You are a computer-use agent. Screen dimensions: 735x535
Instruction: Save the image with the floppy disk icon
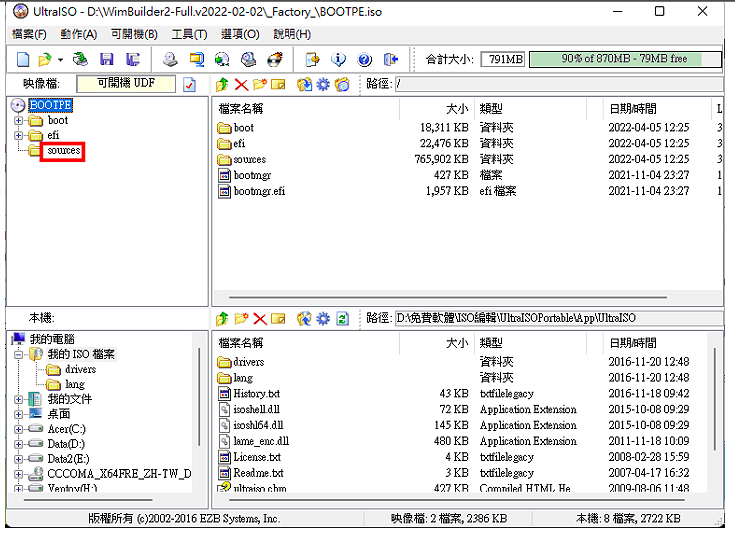[107, 59]
